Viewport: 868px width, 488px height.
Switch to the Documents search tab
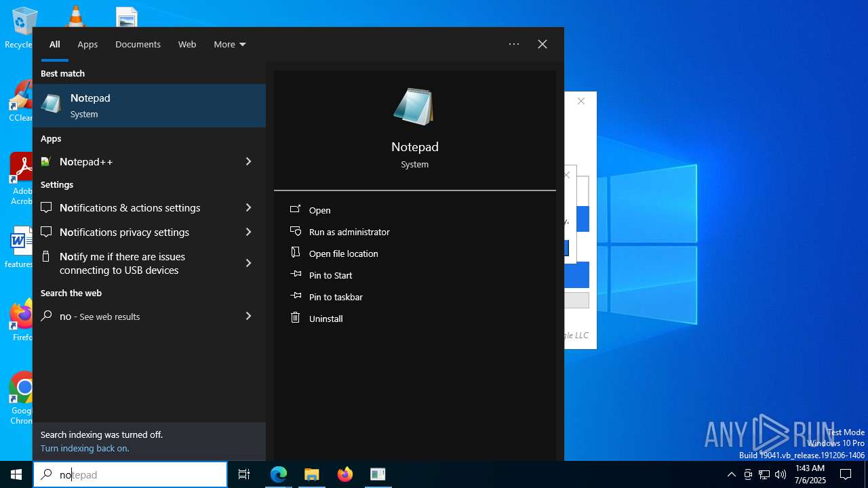(x=138, y=44)
